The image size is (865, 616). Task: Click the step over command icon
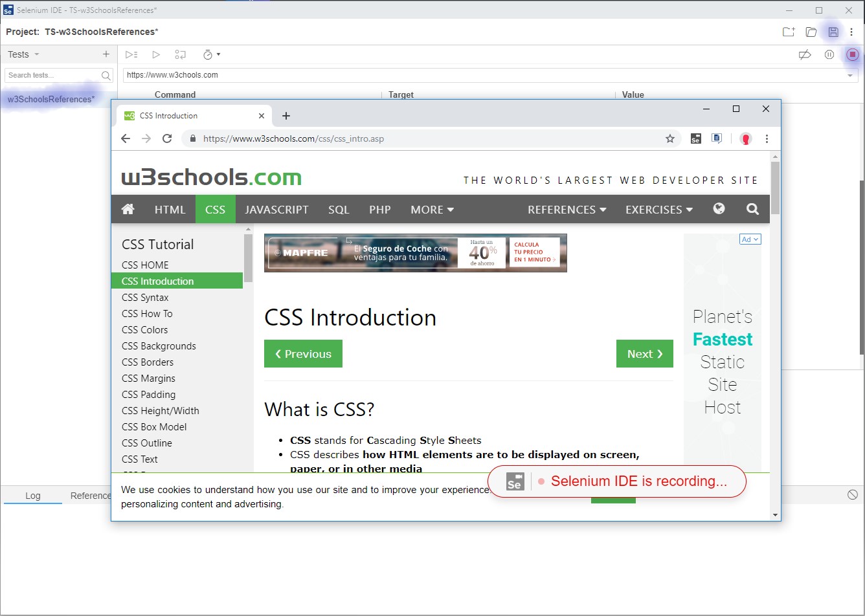pos(181,55)
